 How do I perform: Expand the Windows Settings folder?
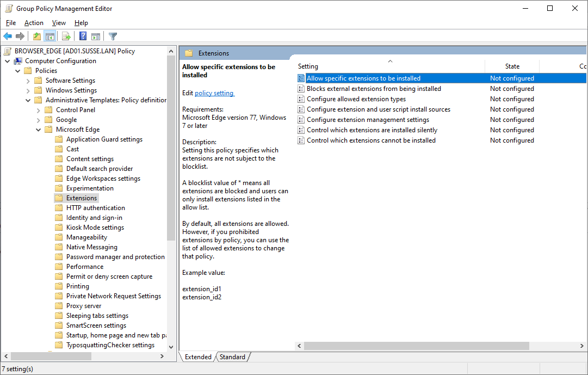coord(27,90)
